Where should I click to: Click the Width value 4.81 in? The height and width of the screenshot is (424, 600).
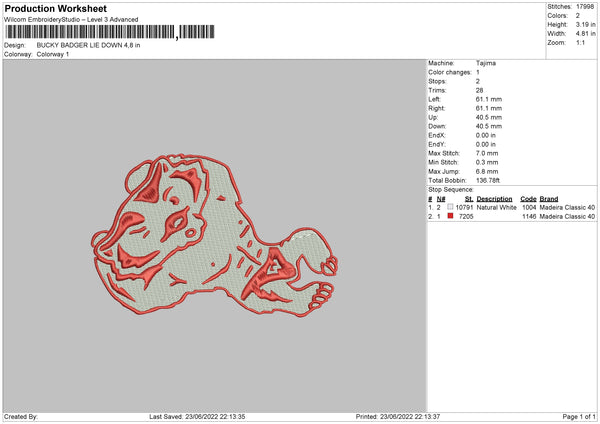pyautogui.click(x=585, y=34)
